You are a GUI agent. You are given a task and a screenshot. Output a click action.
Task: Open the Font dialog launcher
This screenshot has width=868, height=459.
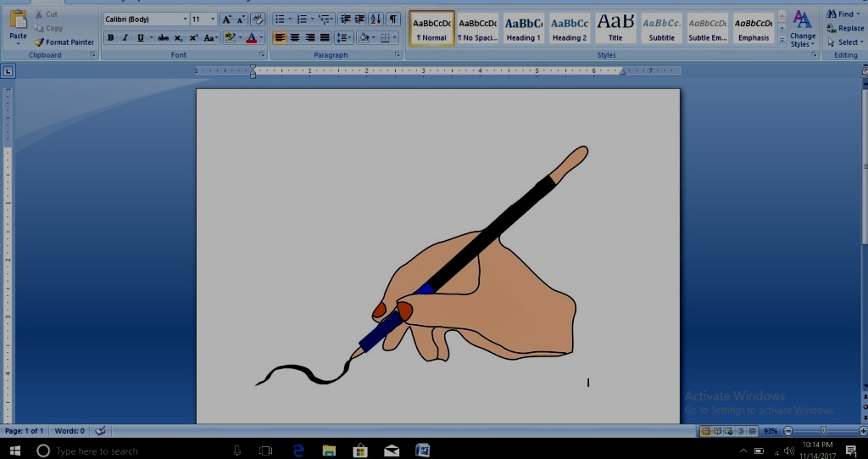click(261, 55)
